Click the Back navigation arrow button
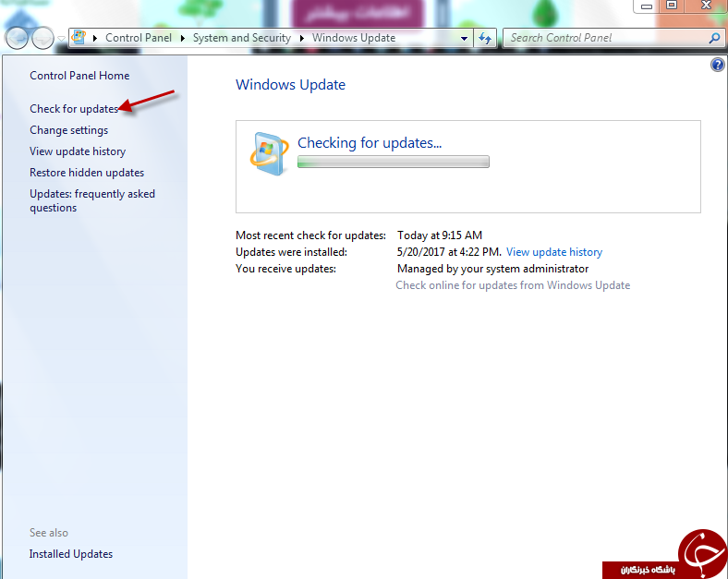728x579 pixels. [18, 38]
